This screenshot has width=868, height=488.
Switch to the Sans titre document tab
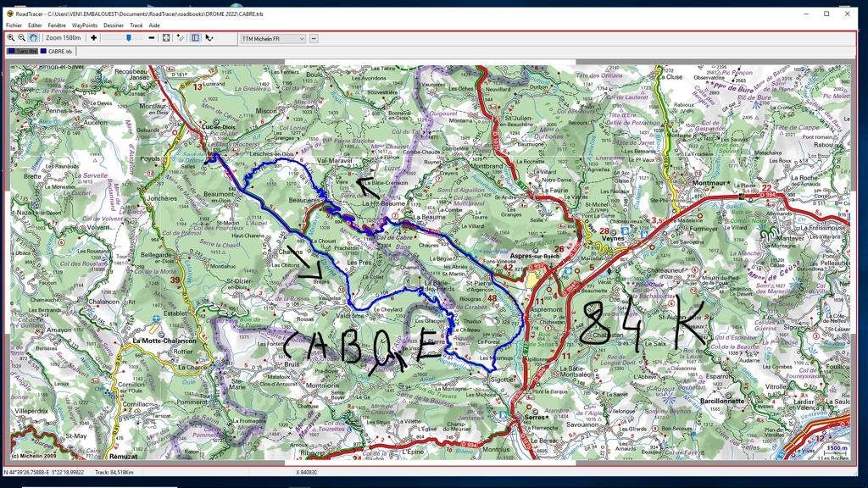click(x=23, y=52)
